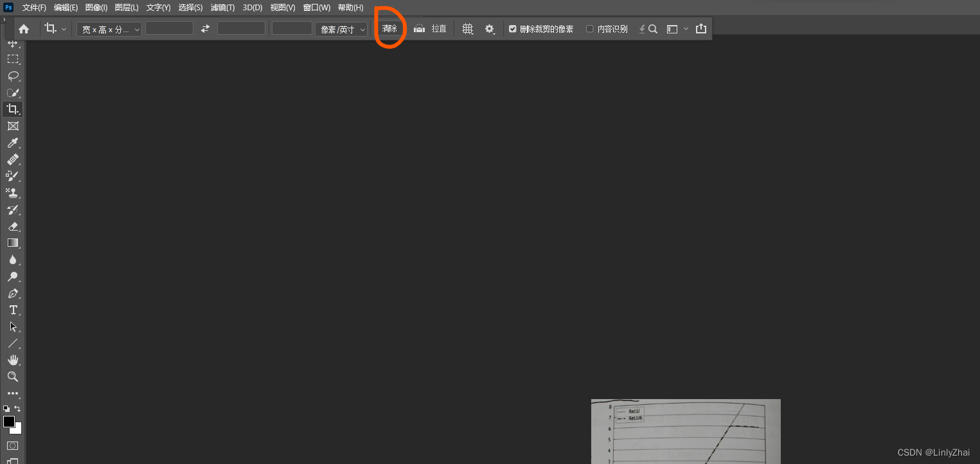980x464 pixels.
Task: Select the Clone Stamp tool
Action: 13,193
